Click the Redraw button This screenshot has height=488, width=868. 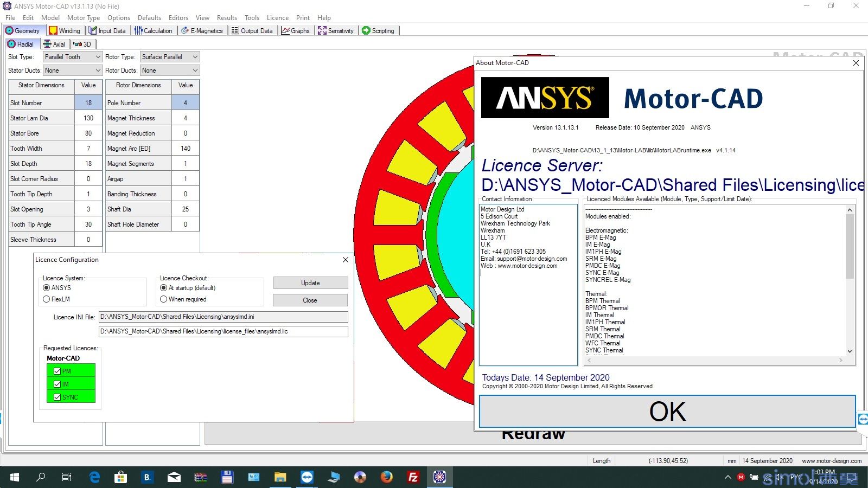coord(534,434)
